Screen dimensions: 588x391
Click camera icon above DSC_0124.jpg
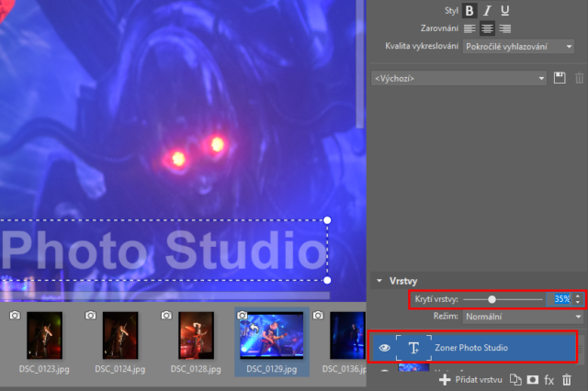tap(91, 316)
